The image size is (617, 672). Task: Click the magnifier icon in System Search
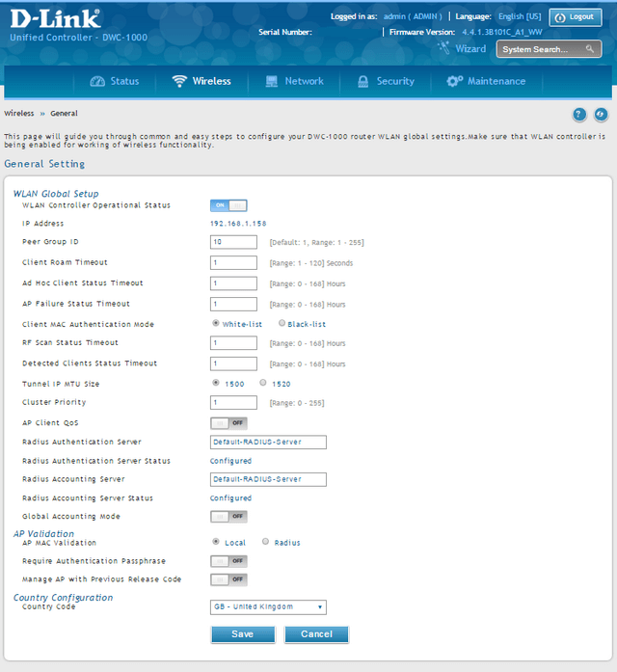pos(589,49)
